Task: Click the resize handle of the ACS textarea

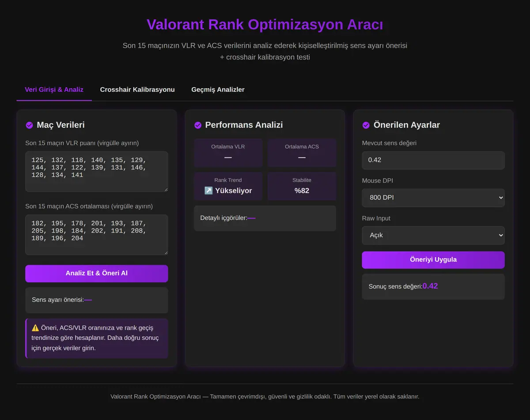Action: (x=165, y=252)
